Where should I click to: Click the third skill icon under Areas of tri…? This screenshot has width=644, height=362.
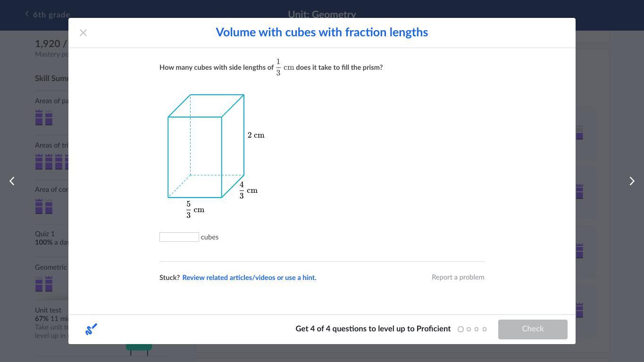click(59, 162)
